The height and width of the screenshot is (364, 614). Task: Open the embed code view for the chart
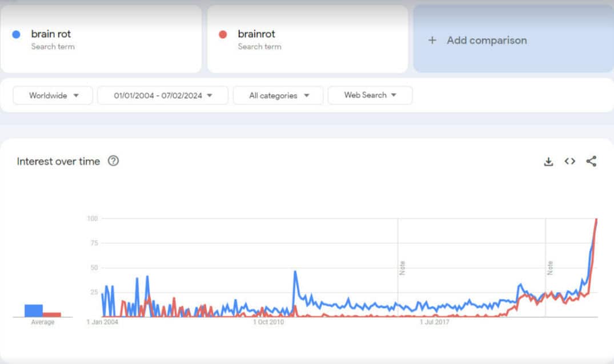point(569,161)
